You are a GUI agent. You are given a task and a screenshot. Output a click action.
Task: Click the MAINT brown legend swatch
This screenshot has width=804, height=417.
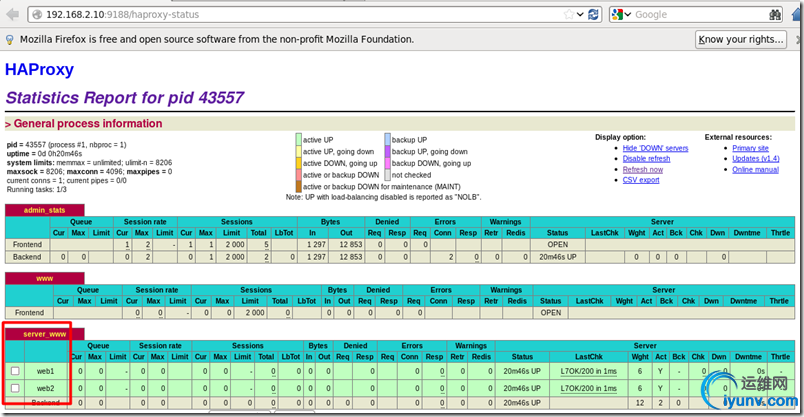(x=298, y=187)
